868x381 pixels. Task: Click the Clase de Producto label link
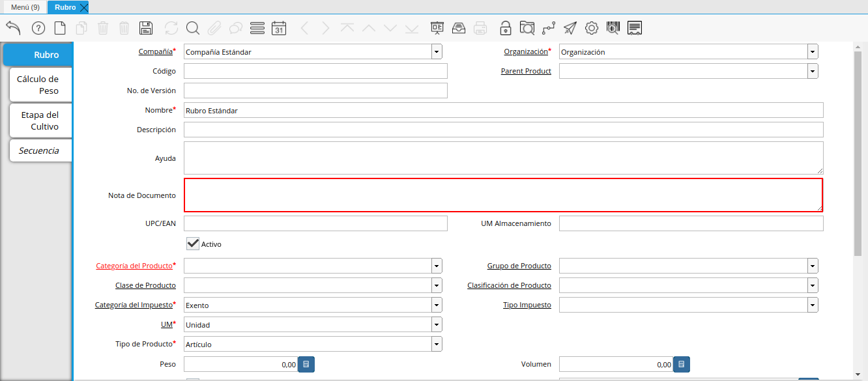(145, 285)
